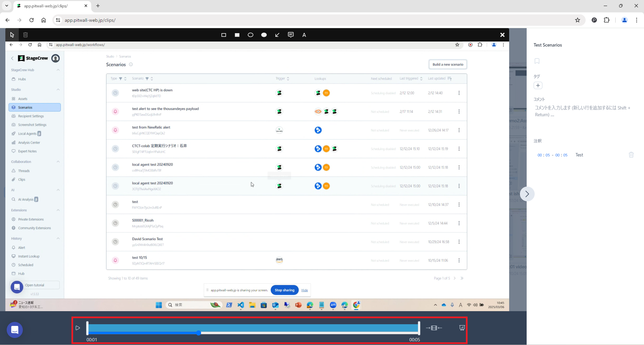Select the outlined ellipse annotation tool
The image size is (644, 345).
click(251, 35)
